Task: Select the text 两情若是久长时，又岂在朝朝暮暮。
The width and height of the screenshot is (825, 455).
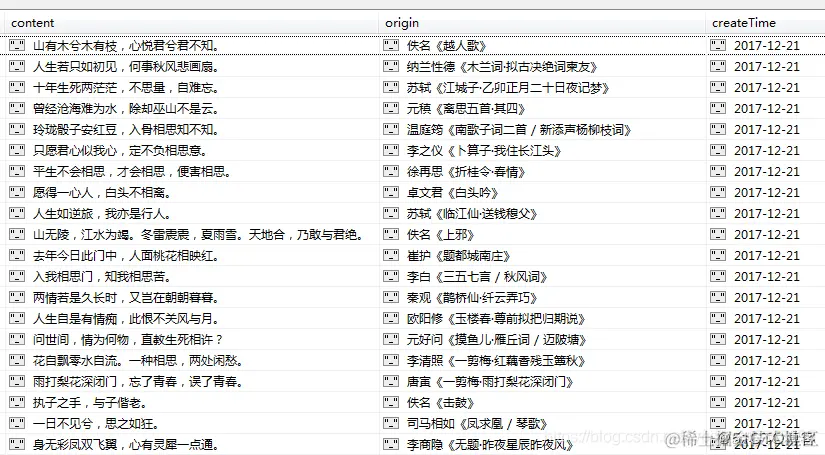Action: click(x=126, y=298)
